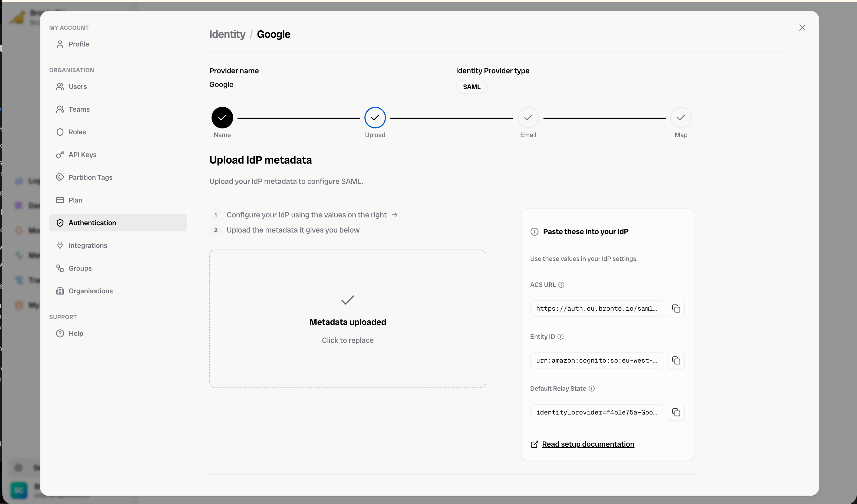Open Integrations settings
The image size is (857, 504).
(118, 246)
